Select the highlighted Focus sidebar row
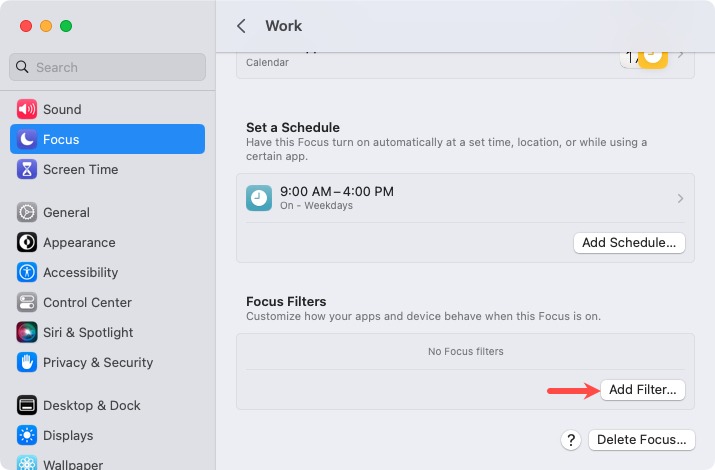Image resolution: width=715 pixels, height=470 pixels. pyautogui.click(x=107, y=139)
